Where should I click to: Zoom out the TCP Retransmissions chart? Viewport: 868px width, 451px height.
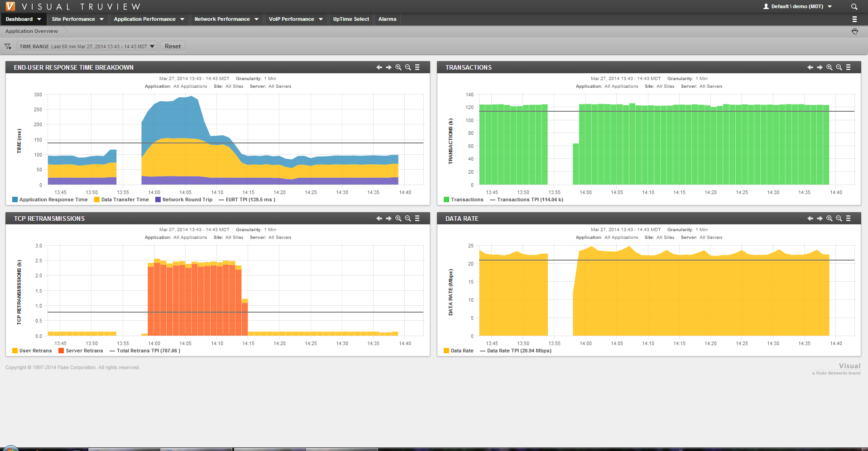tap(408, 218)
